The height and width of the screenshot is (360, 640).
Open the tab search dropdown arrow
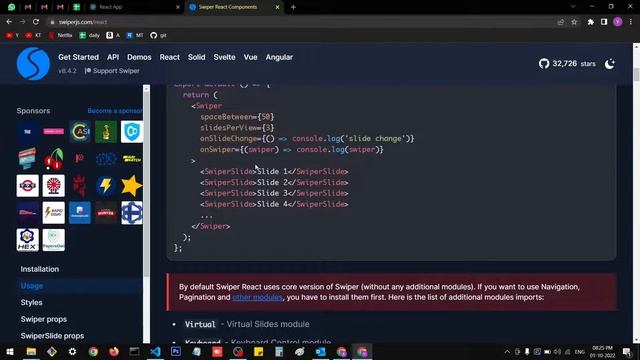click(573, 7)
